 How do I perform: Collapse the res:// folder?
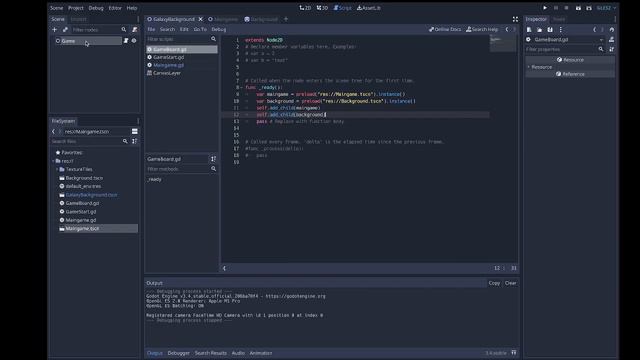tap(53, 161)
